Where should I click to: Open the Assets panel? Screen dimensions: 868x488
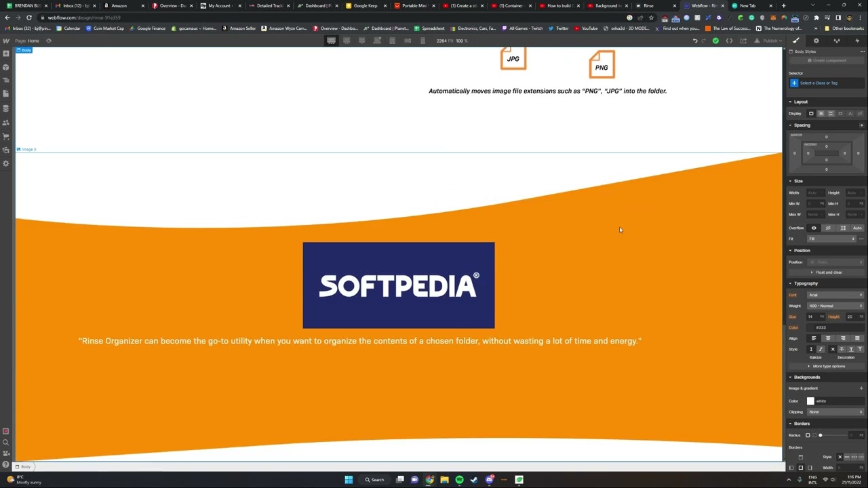pyautogui.click(x=6, y=150)
